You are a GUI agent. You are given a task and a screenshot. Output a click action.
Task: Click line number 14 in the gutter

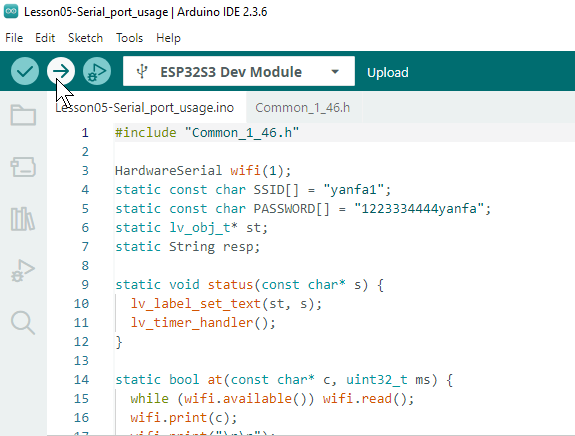point(81,380)
